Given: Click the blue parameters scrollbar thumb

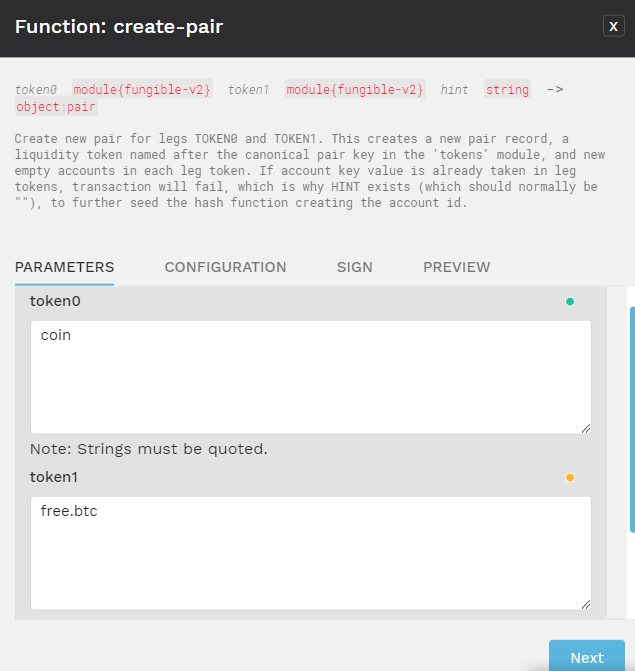Looking at the screenshot, I should pos(632,419).
